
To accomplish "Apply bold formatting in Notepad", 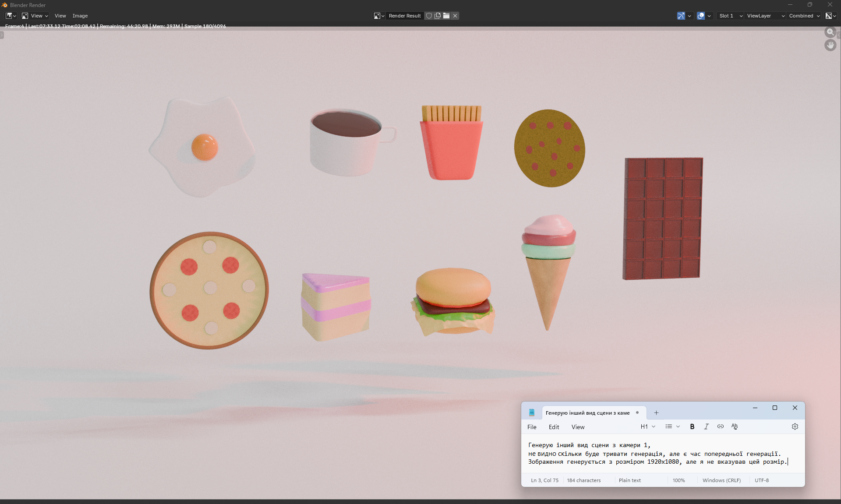I will pos(692,426).
